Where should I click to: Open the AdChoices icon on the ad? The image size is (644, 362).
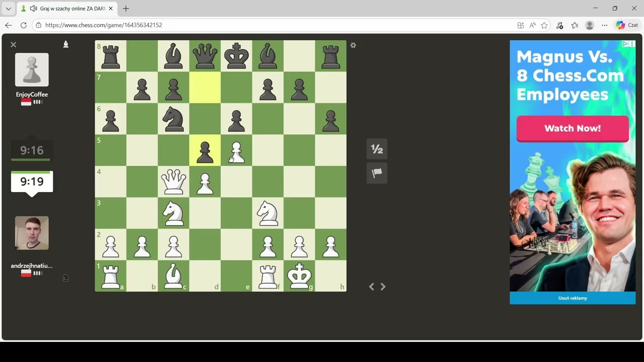625,44
